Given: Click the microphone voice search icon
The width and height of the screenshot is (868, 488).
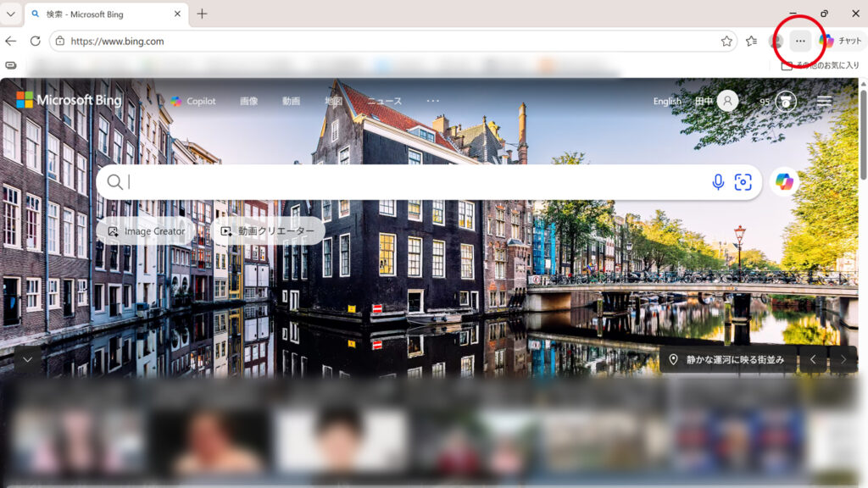Looking at the screenshot, I should tap(718, 182).
